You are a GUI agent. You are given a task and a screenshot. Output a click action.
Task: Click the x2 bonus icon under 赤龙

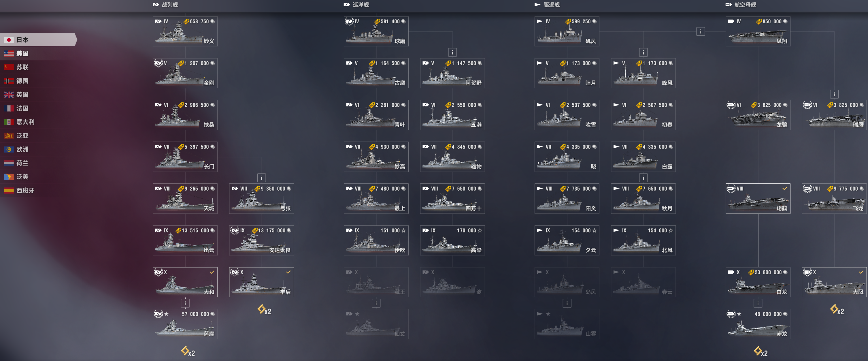coord(761,351)
